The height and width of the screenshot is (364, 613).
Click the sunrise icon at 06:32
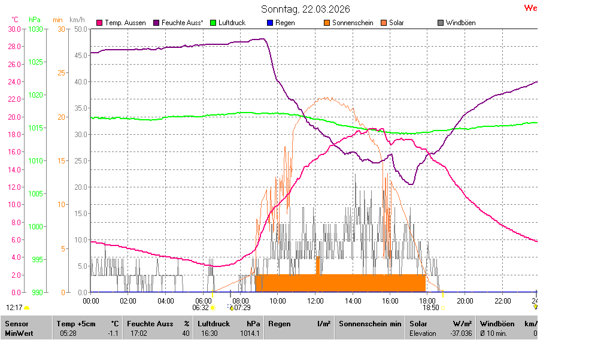point(213,308)
